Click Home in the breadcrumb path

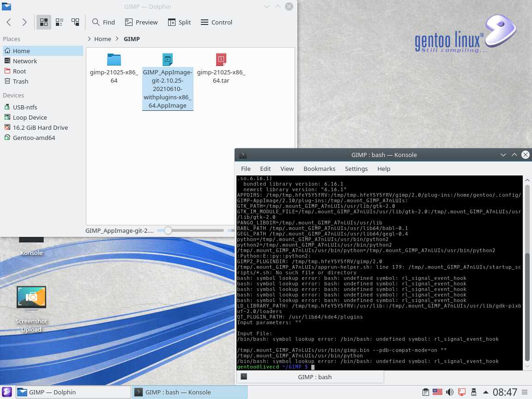[x=103, y=39]
